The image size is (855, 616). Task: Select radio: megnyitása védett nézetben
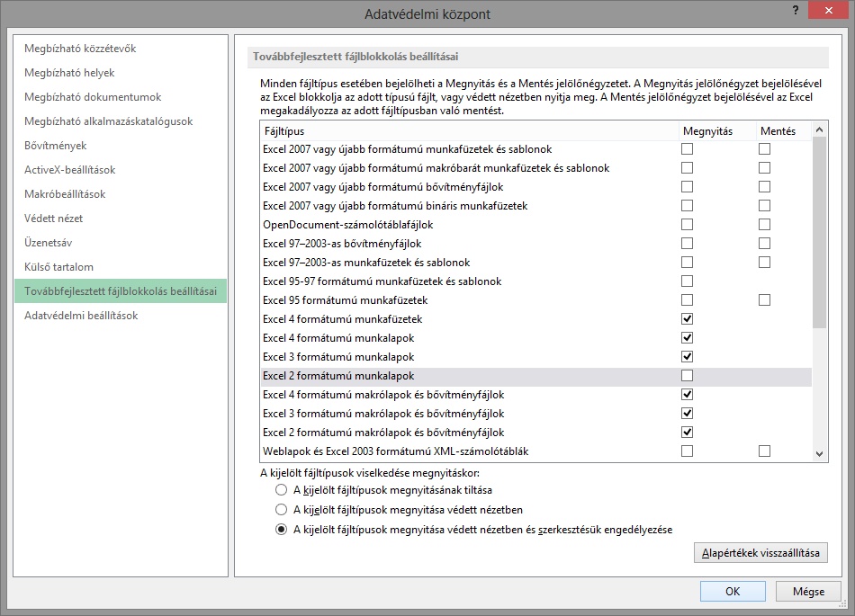pos(281,510)
